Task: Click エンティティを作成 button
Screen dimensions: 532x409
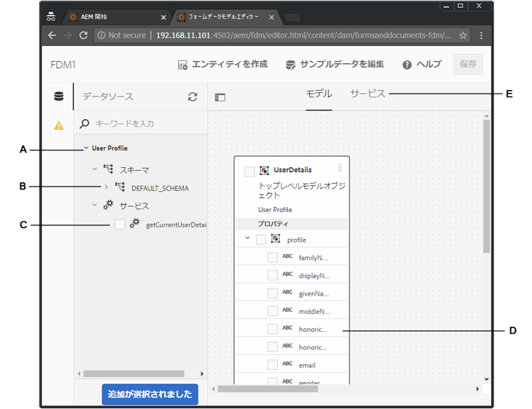Action: (223, 65)
